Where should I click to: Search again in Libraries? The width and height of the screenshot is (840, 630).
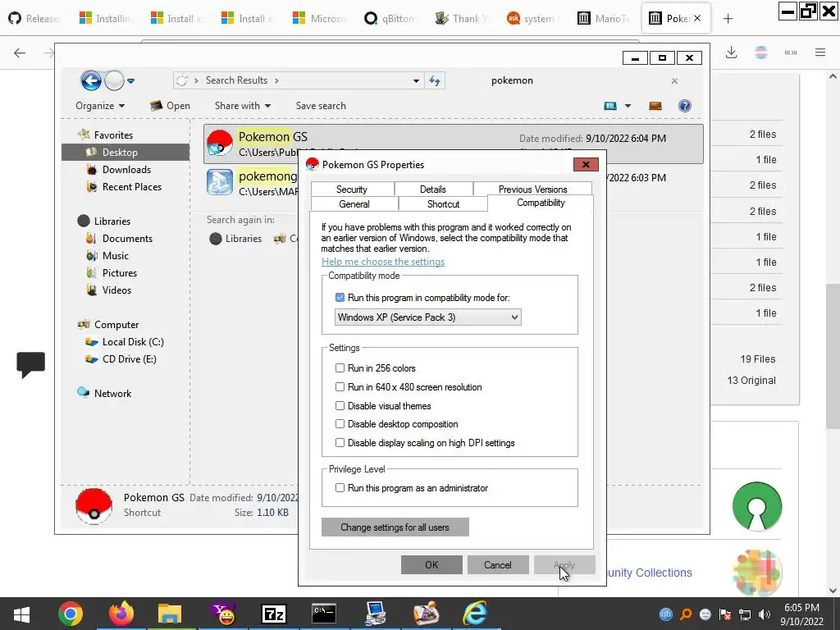pyautogui.click(x=235, y=239)
